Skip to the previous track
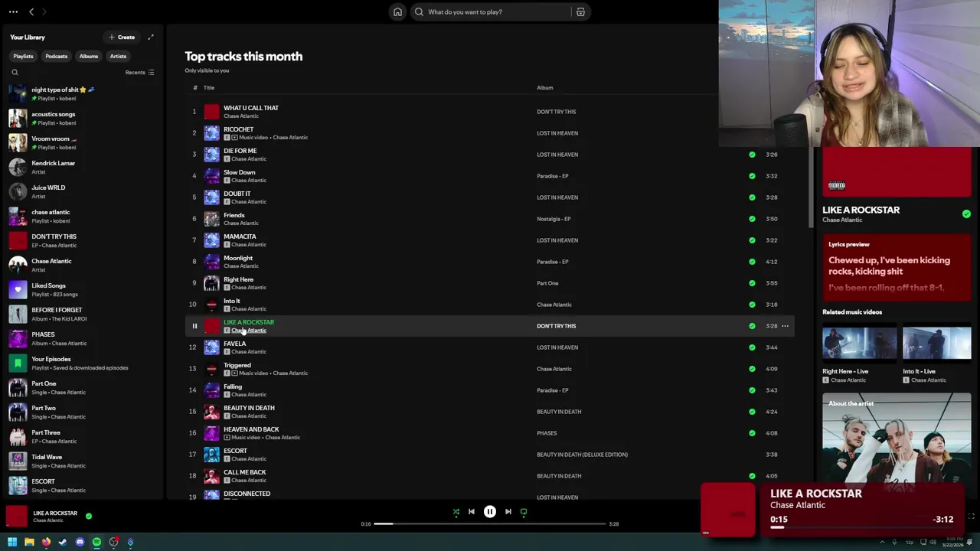 click(x=472, y=512)
